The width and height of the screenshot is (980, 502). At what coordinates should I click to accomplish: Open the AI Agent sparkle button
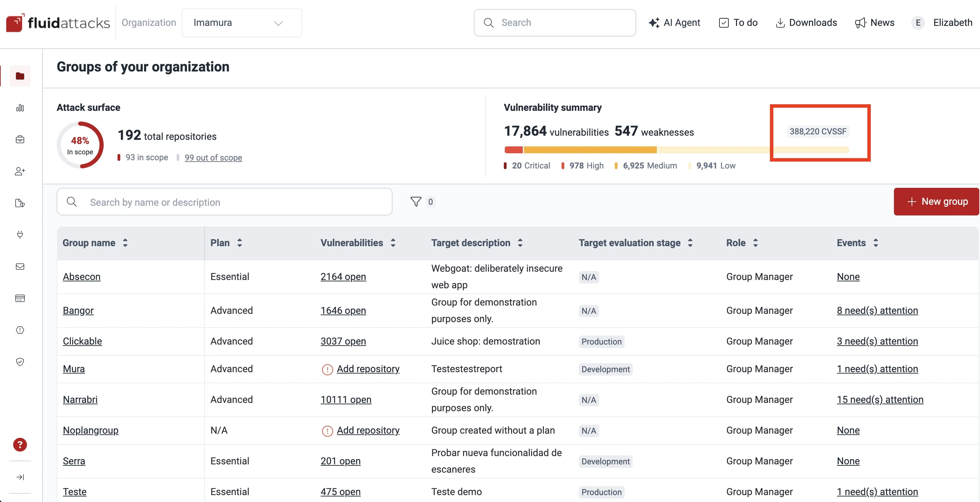[674, 23]
